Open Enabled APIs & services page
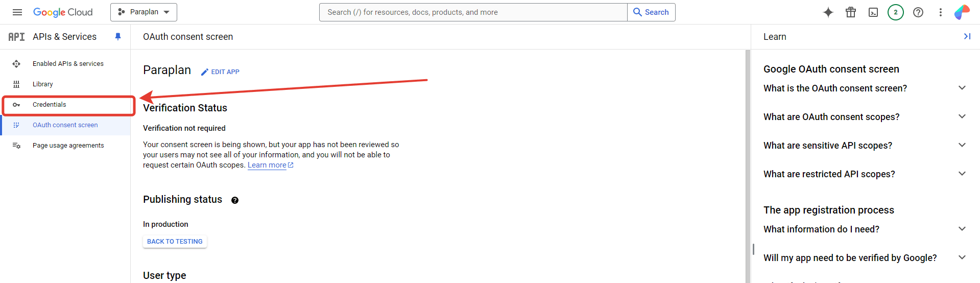Image resolution: width=980 pixels, height=283 pixels. (x=68, y=64)
